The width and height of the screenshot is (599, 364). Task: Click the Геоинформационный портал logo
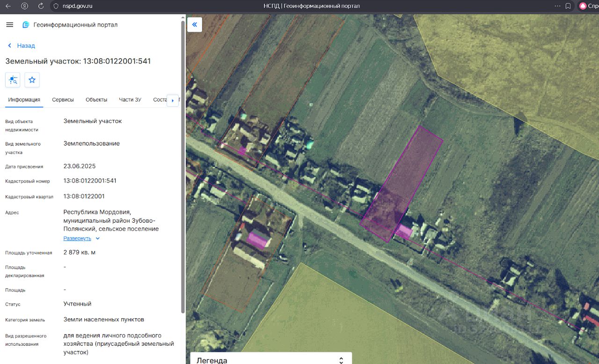tap(70, 25)
